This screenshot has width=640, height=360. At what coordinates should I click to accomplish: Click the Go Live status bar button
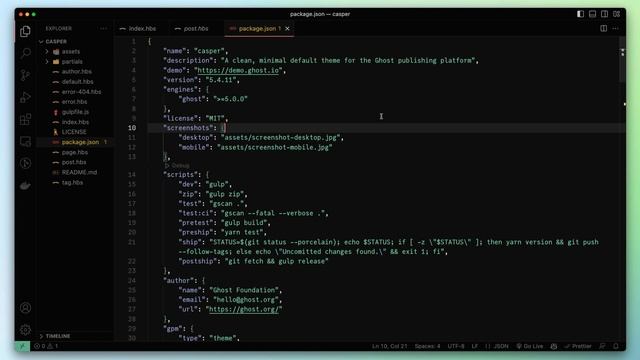tap(530, 346)
